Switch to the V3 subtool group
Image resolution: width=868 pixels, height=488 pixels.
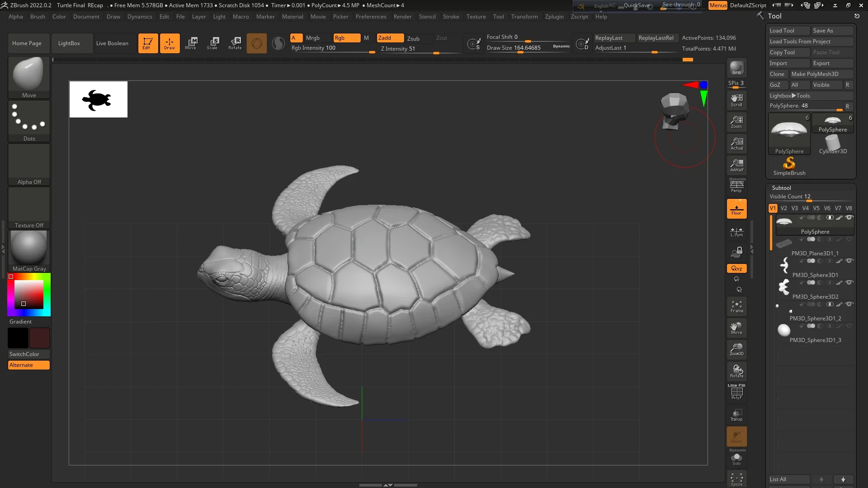pyautogui.click(x=794, y=208)
